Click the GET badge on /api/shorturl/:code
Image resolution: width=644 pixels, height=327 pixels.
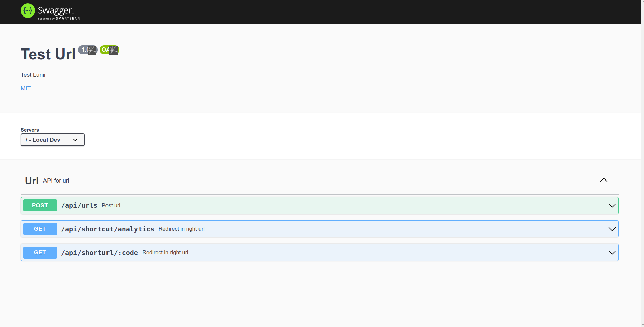[40, 252]
